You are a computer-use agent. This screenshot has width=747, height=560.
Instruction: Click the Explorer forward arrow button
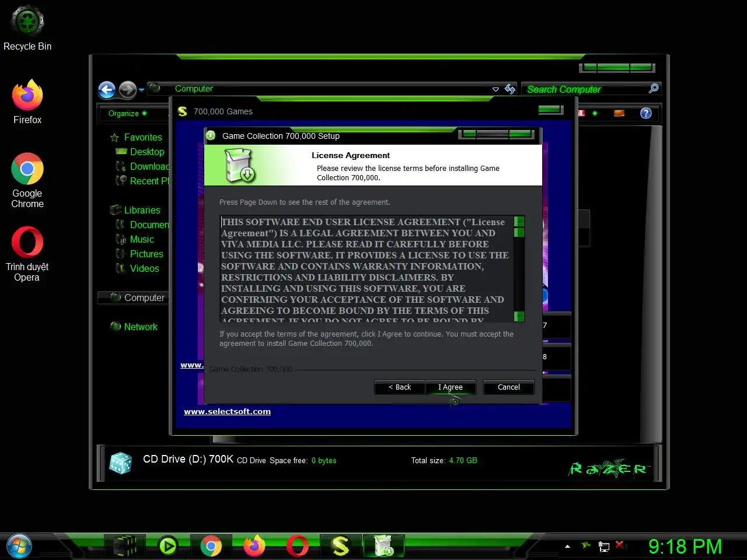click(127, 90)
